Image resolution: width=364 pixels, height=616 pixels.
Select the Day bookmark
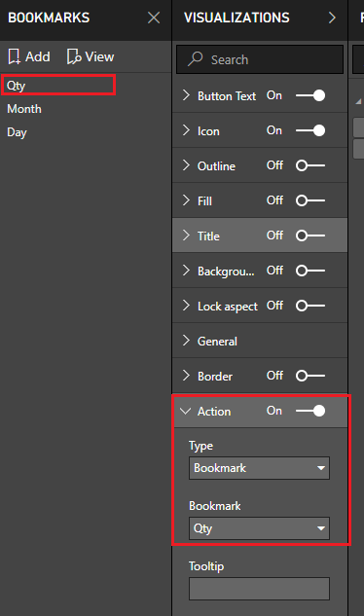click(x=17, y=132)
